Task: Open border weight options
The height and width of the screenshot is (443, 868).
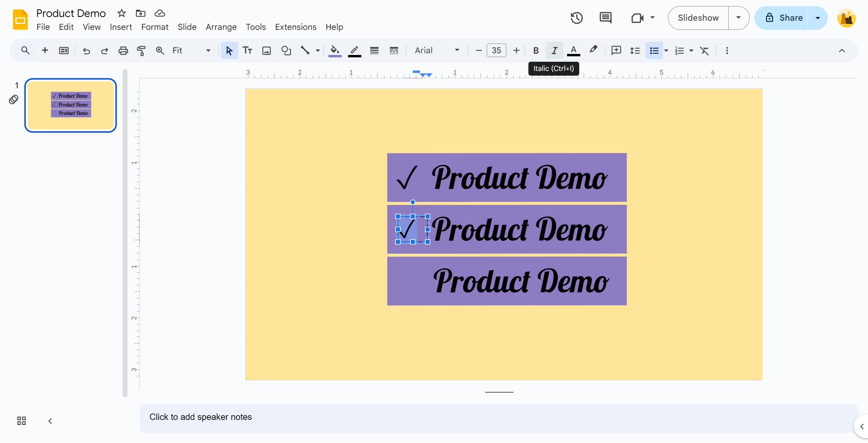Action: point(374,51)
